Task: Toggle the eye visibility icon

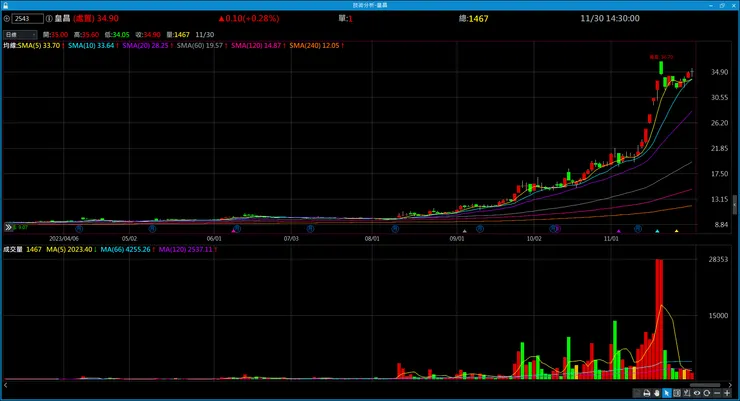Action: pyautogui.click(x=697, y=393)
